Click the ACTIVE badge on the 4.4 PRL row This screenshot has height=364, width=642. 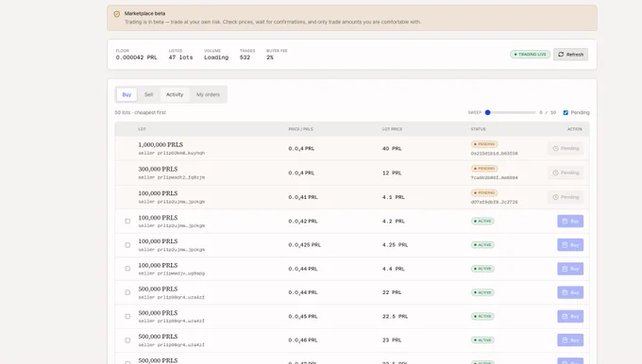click(x=482, y=269)
